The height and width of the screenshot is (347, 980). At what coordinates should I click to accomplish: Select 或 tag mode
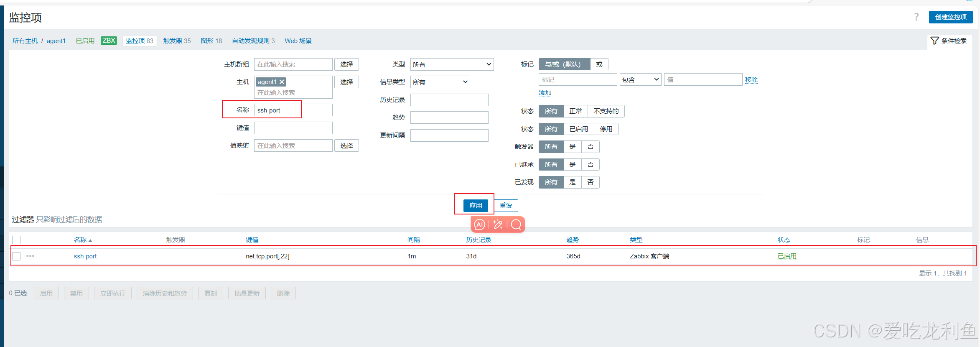(599, 64)
